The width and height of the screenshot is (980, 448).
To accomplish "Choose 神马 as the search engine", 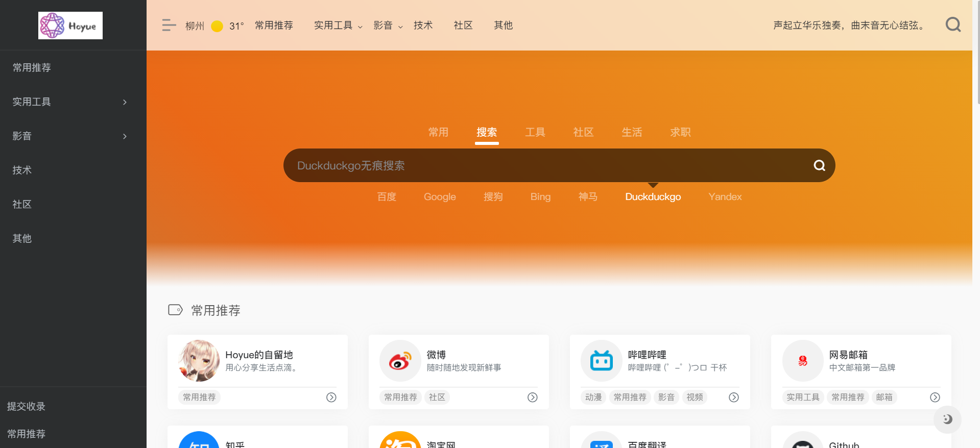I will pos(588,197).
